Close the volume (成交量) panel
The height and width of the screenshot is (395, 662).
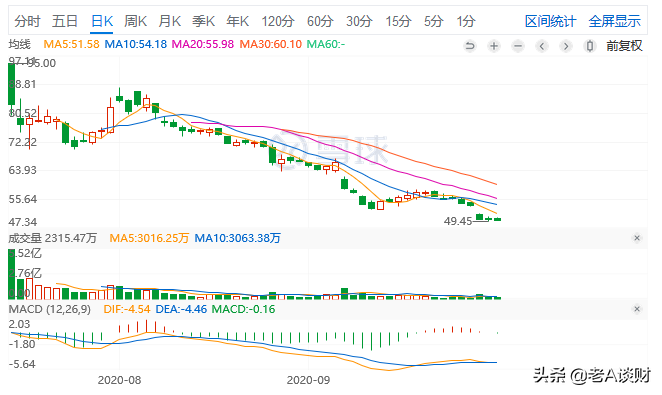pos(637,238)
